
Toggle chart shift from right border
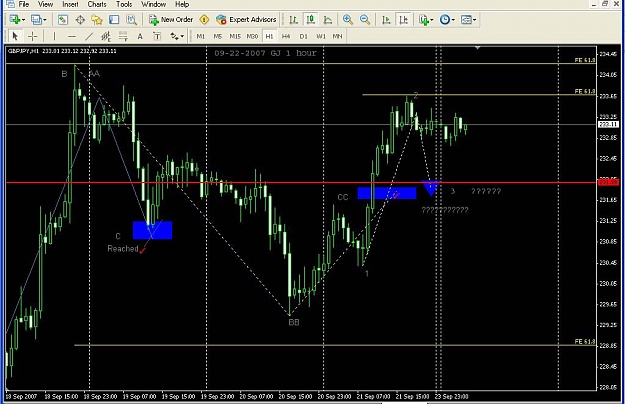point(403,20)
